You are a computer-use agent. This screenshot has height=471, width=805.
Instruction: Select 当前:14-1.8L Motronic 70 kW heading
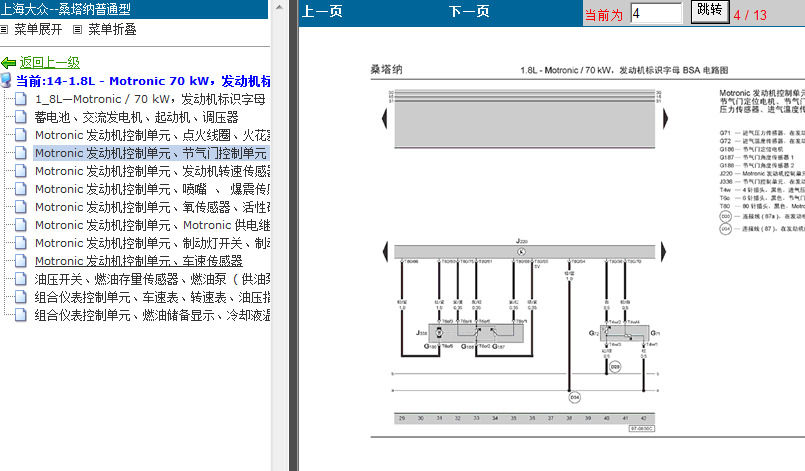[x=143, y=81]
